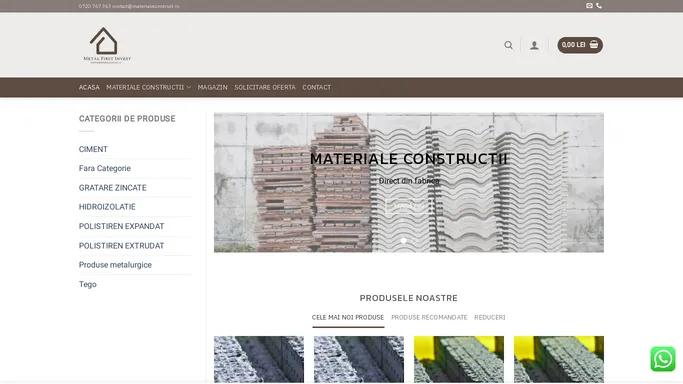Open the second product thumbnail
This screenshot has height=384, width=683.
coord(359,359)
